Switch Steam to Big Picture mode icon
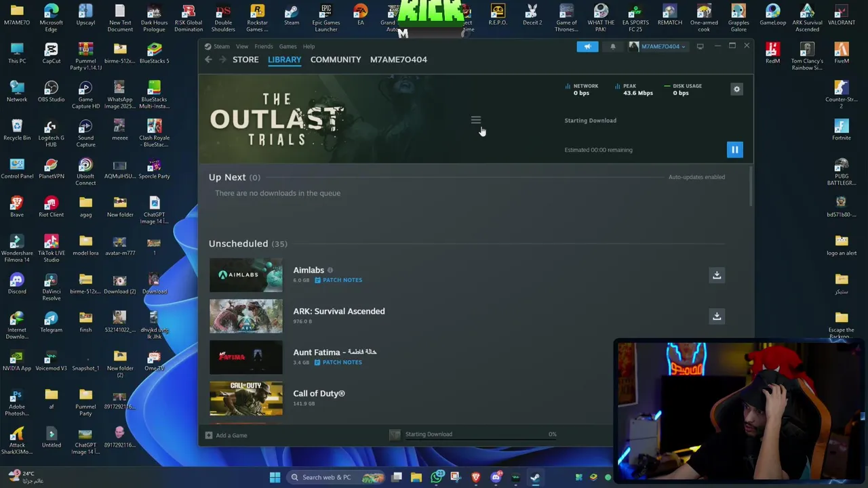 tap(700, 46)
